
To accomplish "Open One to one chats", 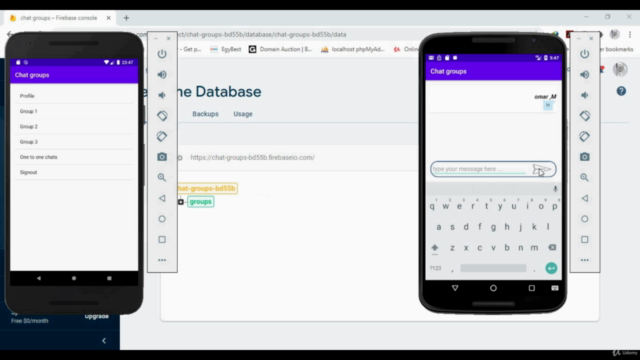I will [74, 157].
